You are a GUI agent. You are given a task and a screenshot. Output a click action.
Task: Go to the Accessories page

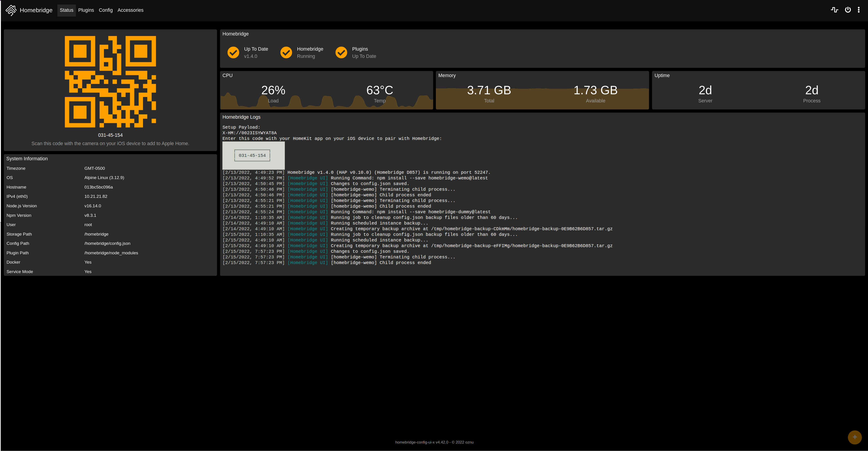click(x=130, y=10)
